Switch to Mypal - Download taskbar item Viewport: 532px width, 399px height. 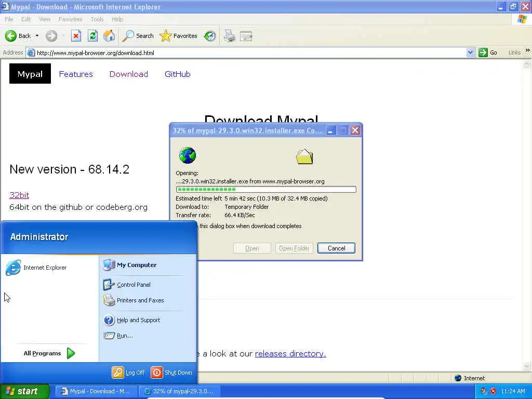96,391
